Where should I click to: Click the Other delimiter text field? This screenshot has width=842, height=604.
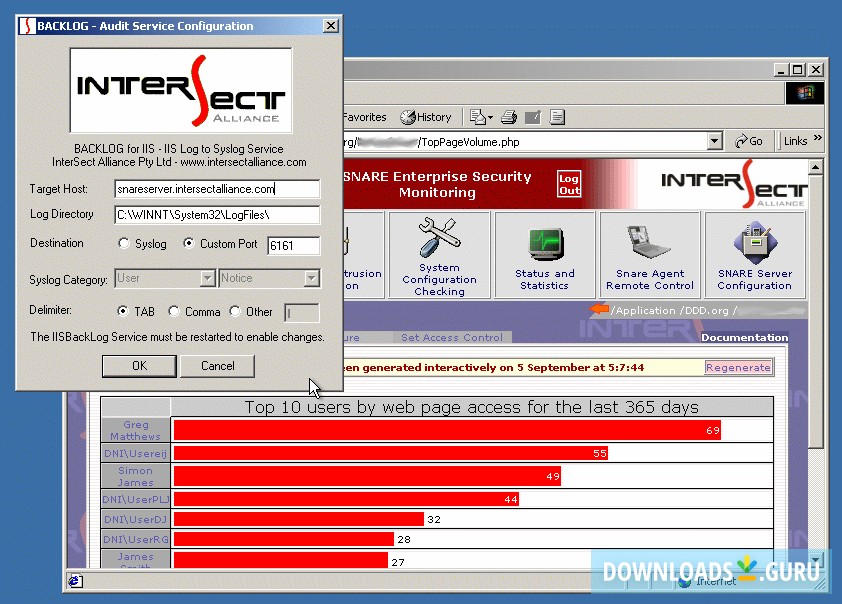point(301,312)
